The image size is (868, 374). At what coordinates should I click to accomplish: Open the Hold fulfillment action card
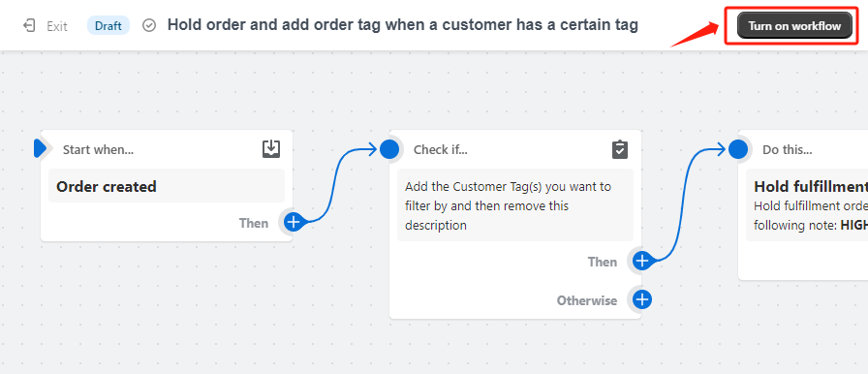click(x=807, y=205)
